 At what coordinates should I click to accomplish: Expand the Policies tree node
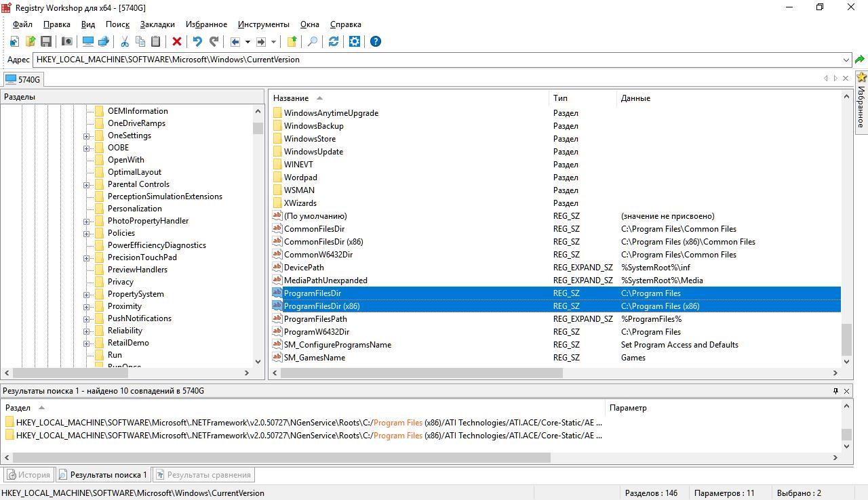[87, 233]
